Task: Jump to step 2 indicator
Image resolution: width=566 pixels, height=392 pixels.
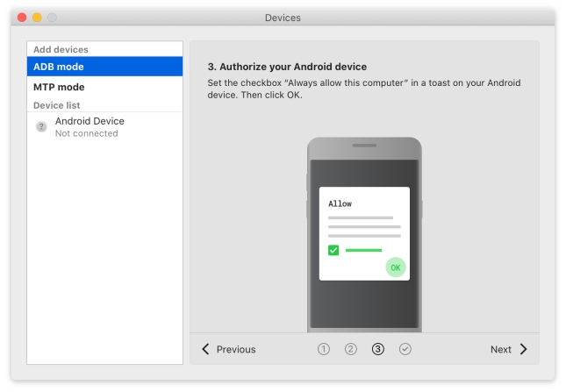Action: click(350, 349)
